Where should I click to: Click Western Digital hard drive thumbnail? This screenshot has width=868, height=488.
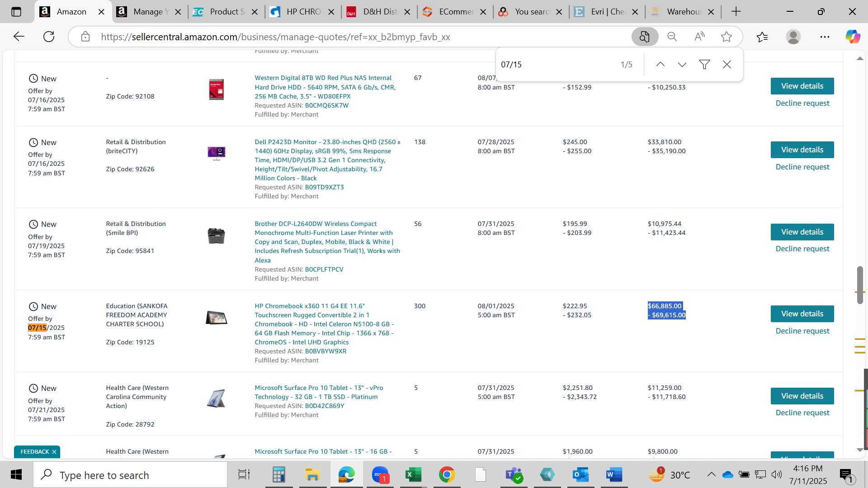click(216, 89)
